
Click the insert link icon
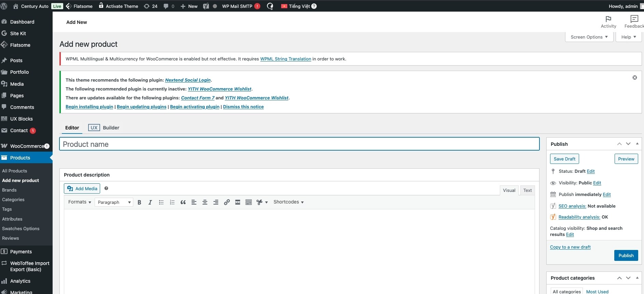(x=227, y=202)
